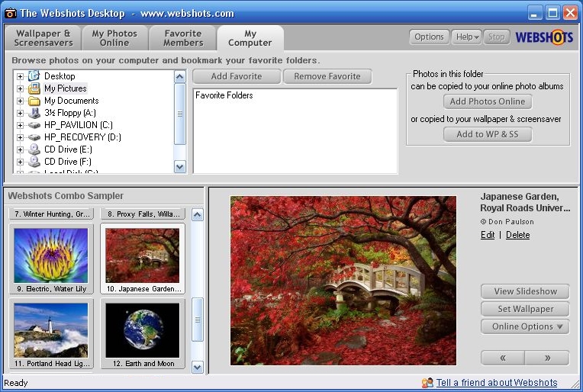Image resolution: width=583 pixels, height=392 pixels.
Task: Click the My Documents folder icon
Action: coord(34,101)
